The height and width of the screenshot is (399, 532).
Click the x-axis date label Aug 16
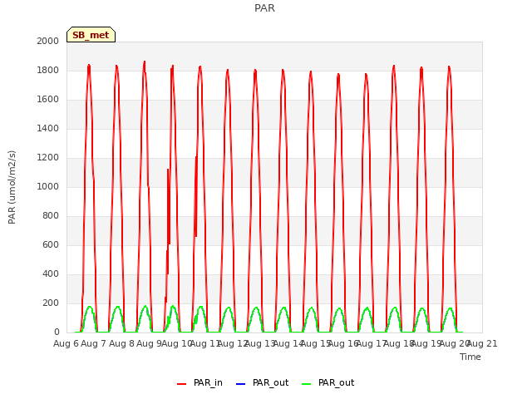click(343, 343)
